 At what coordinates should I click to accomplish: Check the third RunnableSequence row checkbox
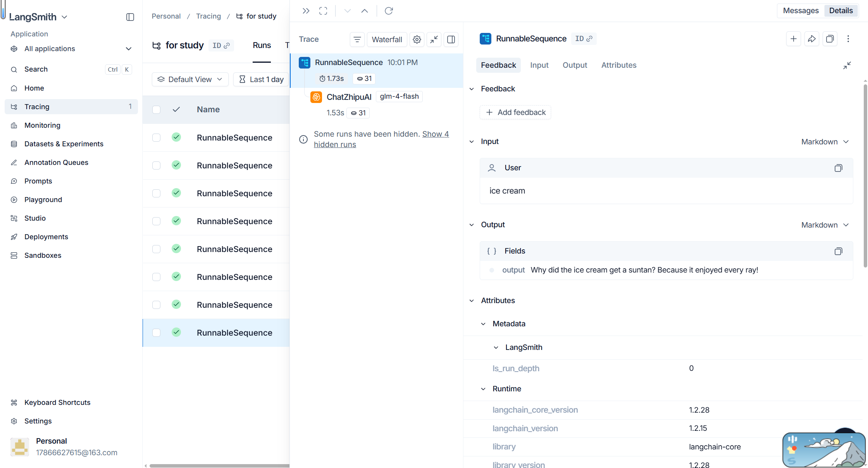[x=157, y=194]
